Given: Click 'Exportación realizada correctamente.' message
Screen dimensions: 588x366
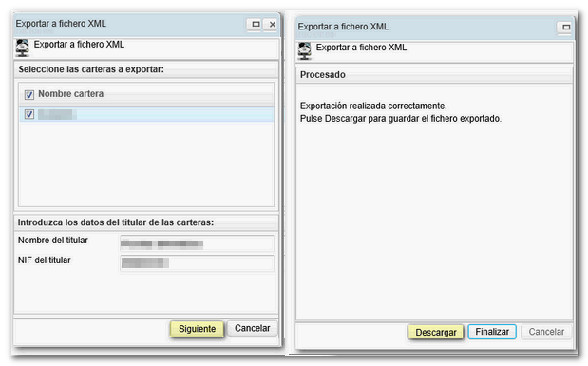Looking at the screenshot, I should [373, 106].
